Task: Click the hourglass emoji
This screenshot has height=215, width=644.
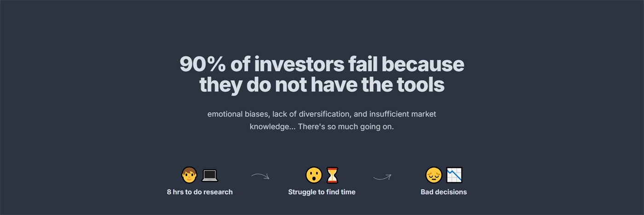Action: (x=332, y=175)
